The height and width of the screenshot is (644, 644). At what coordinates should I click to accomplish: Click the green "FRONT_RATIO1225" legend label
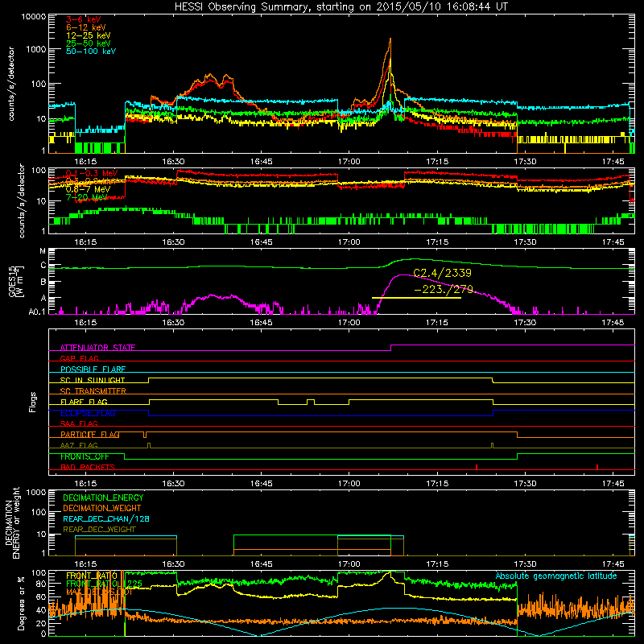click(104, 584)
